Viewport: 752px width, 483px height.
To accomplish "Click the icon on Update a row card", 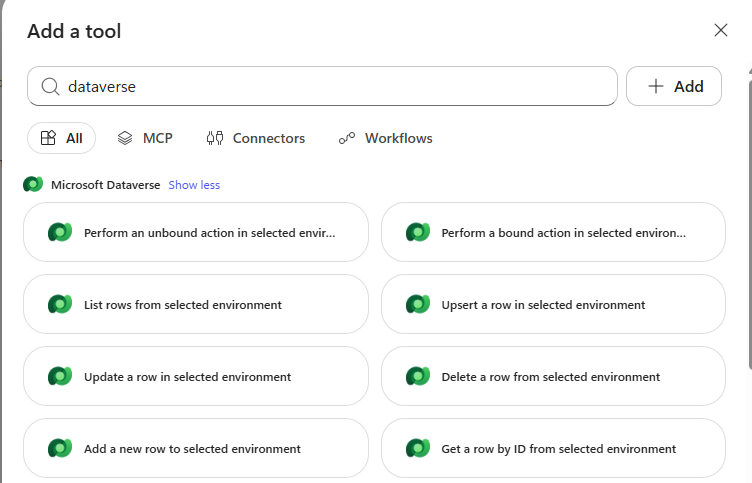I will pos(60,376).
